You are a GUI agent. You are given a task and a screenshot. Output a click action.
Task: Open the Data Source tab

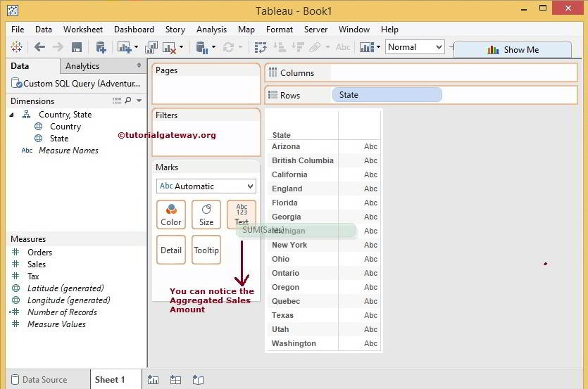pos(39,380)
